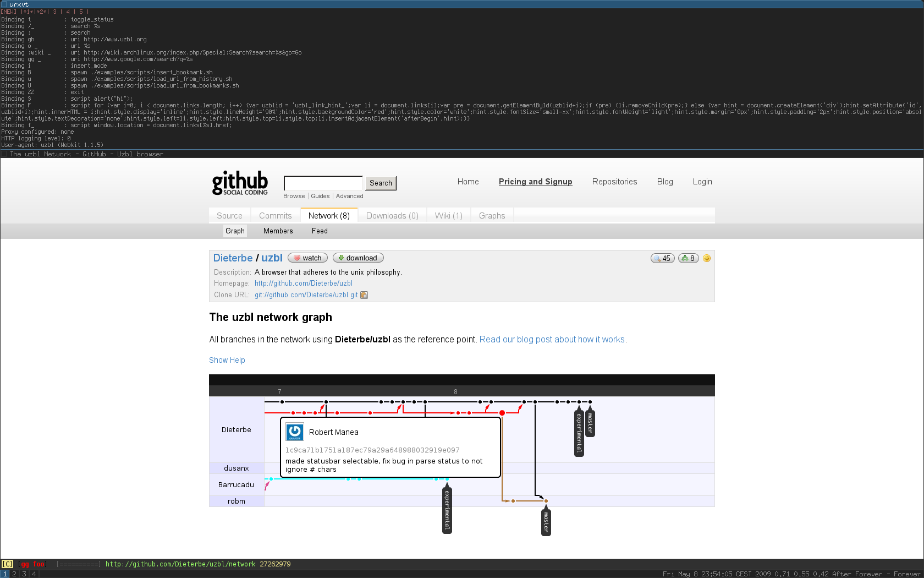Open the Wiki (1) tab

448,216
